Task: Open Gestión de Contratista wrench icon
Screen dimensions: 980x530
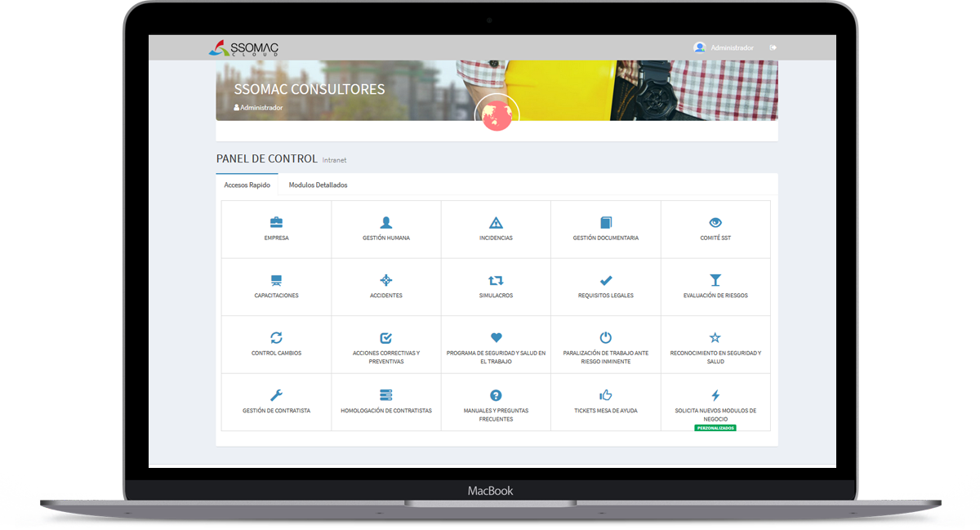Action: point(276,395)
